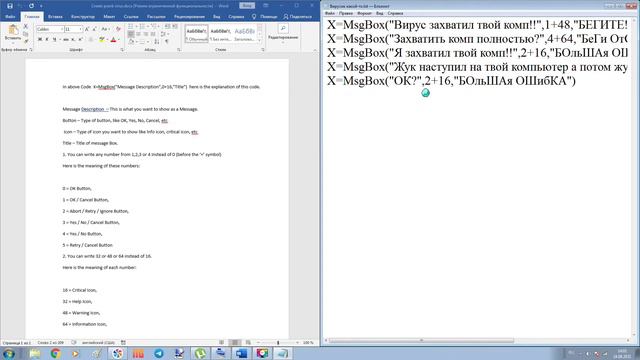Click the Windows Start orb
The image size is (640, 360).
(9, 353)
